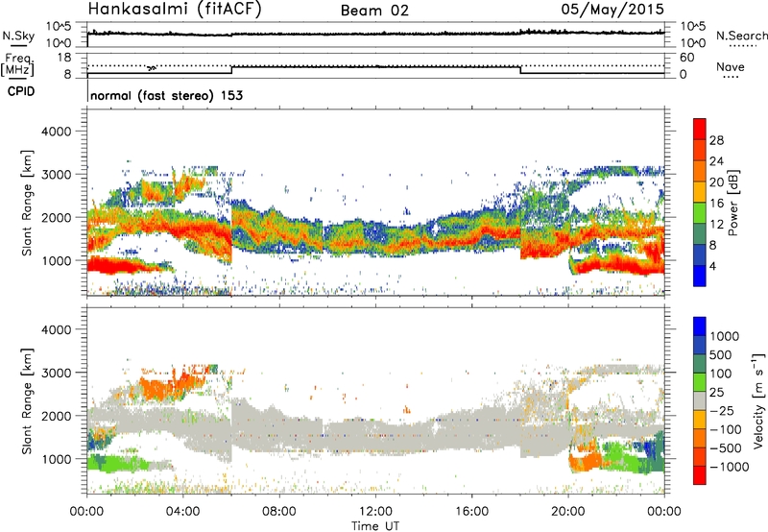Click the orange velocity patch near 03:00

[159, 386]
